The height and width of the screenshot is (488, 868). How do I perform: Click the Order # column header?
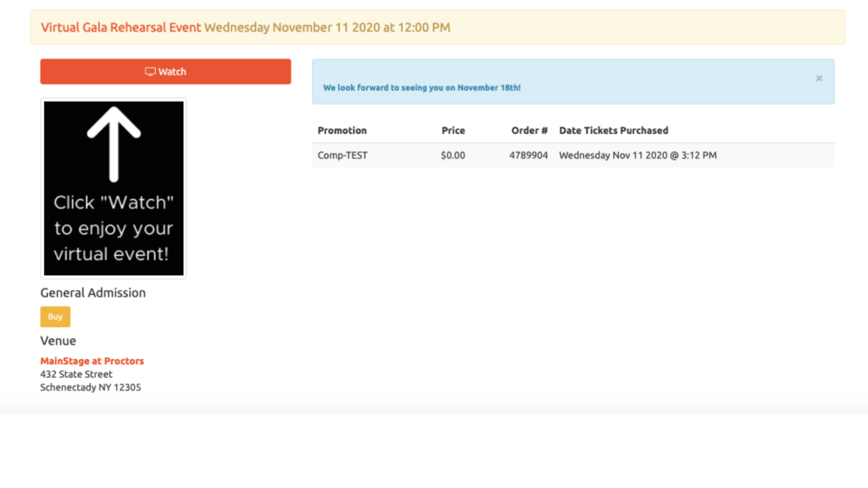point(529,130)
